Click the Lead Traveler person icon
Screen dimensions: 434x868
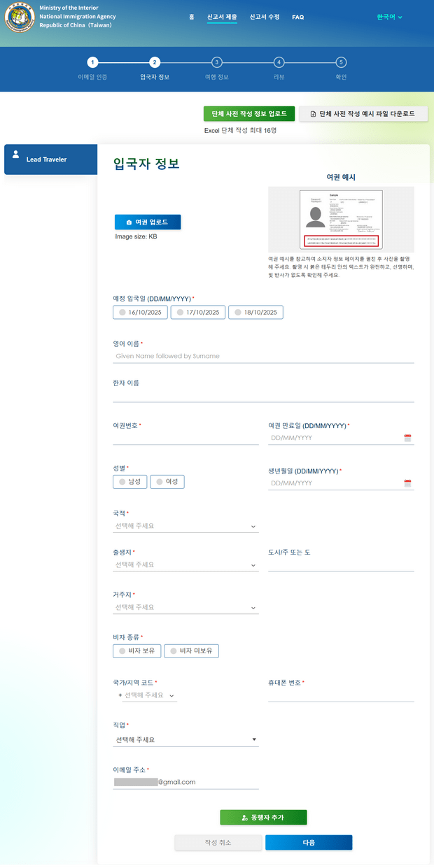[16, 155]
